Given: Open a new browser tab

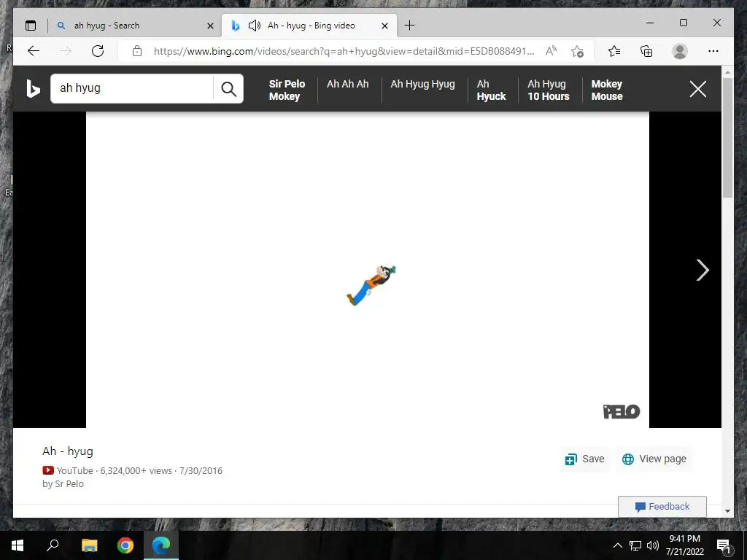Looking at the screenshot, I should (409, 26).
